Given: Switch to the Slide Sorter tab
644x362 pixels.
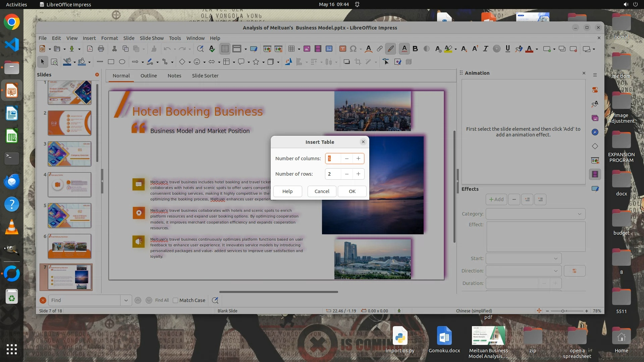Looking at the screenshot, I should pyautogui.click(x=205, y=76).
